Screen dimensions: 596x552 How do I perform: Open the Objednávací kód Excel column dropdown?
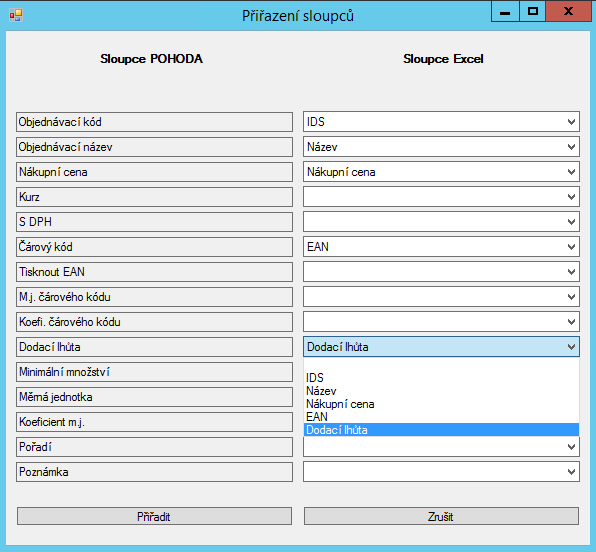point(441,122)
